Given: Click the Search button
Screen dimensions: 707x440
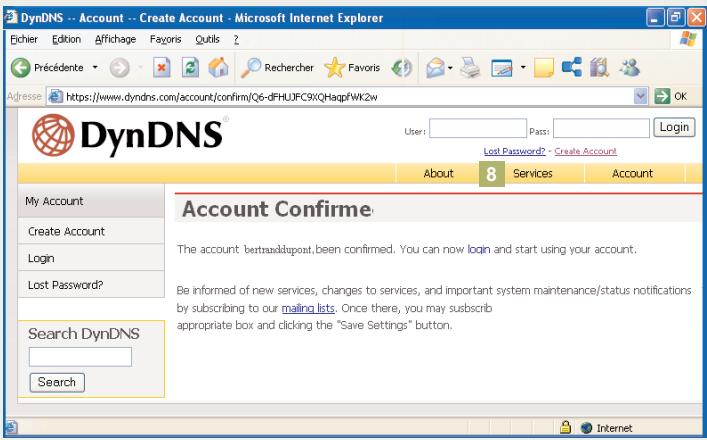Looking at the screenshot, I should (x=57, y=382).
